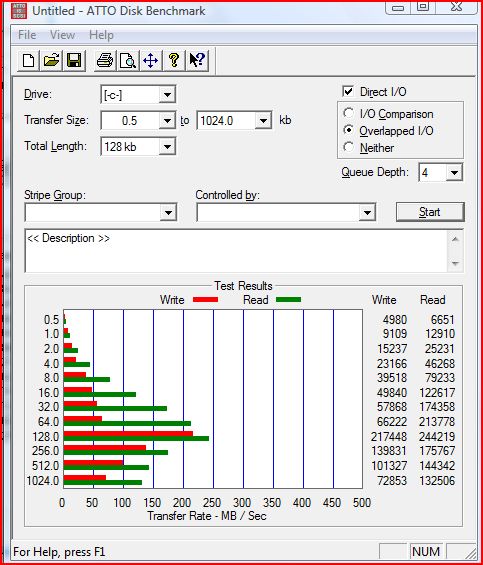Click the New document toolbar icon
483x565 pixels.
pos(28,60)
